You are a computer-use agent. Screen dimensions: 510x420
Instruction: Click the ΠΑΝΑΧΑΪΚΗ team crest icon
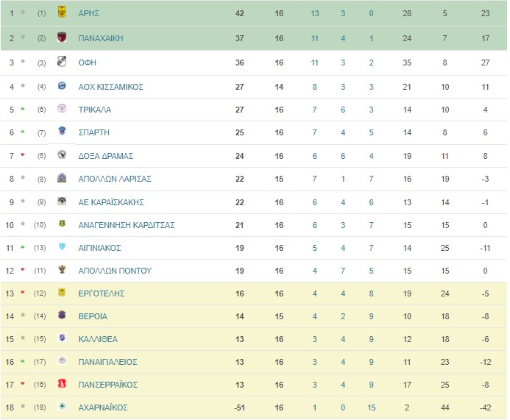point(62,37)
